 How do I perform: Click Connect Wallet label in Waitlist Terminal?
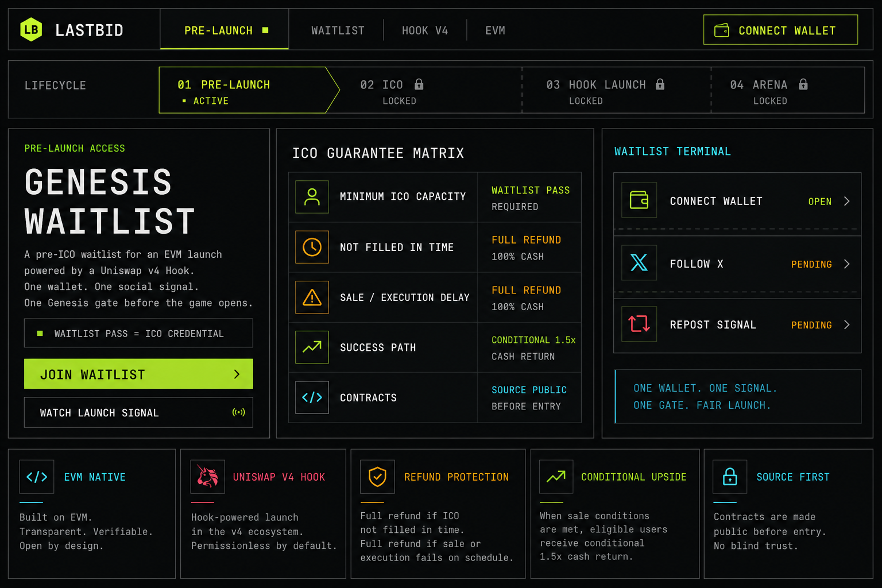(716, 201)
